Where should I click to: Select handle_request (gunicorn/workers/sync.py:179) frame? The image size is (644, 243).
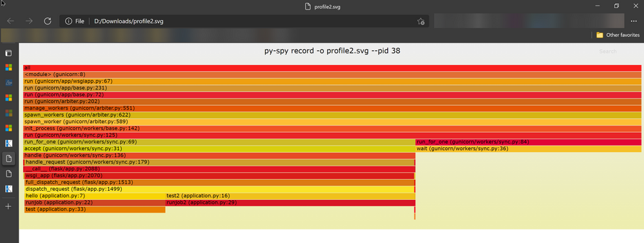220,162
